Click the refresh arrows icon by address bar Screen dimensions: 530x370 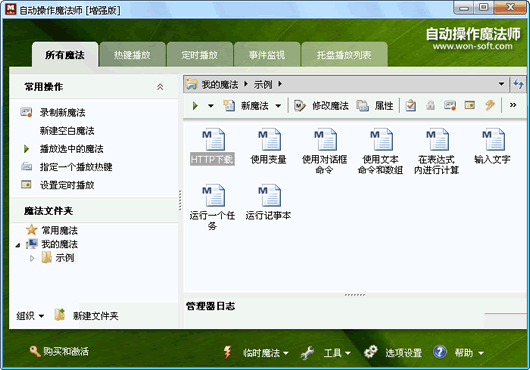[518, 84]
